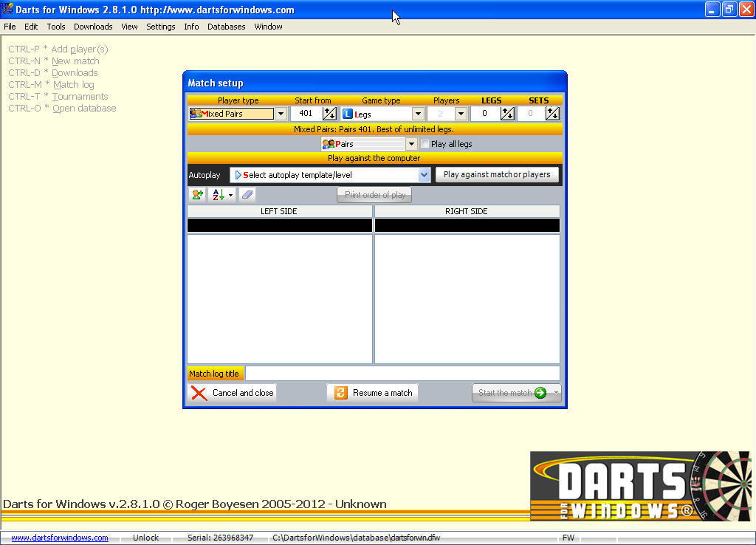Screen dimensions: 756x545
Task: Click the Start from 401 stepper arrows
Action: [330, 114]
